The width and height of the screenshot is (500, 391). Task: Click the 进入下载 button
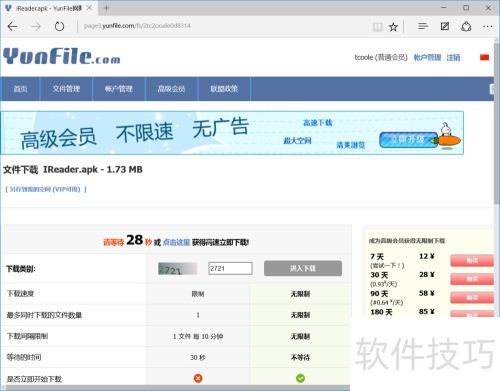[x=303, y=268]
